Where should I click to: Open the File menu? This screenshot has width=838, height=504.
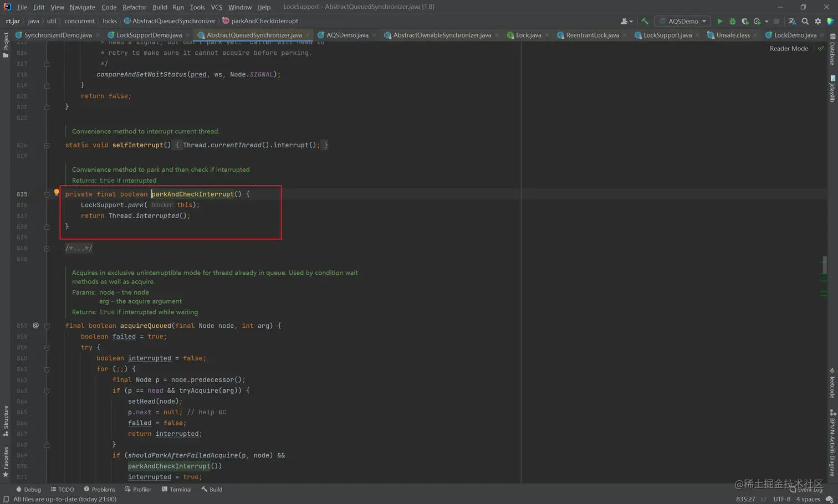[x=22, y=7]
